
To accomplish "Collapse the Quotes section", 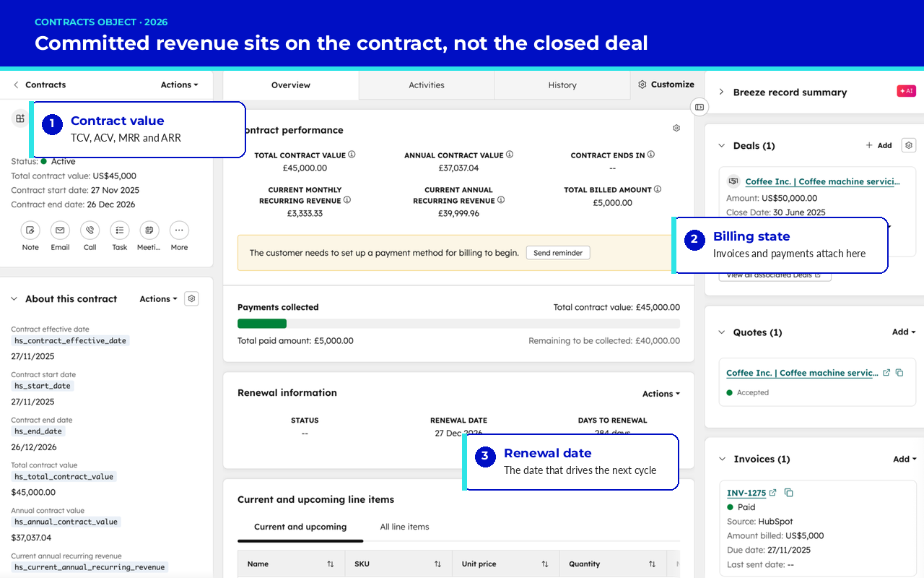I will coord(721,332).
